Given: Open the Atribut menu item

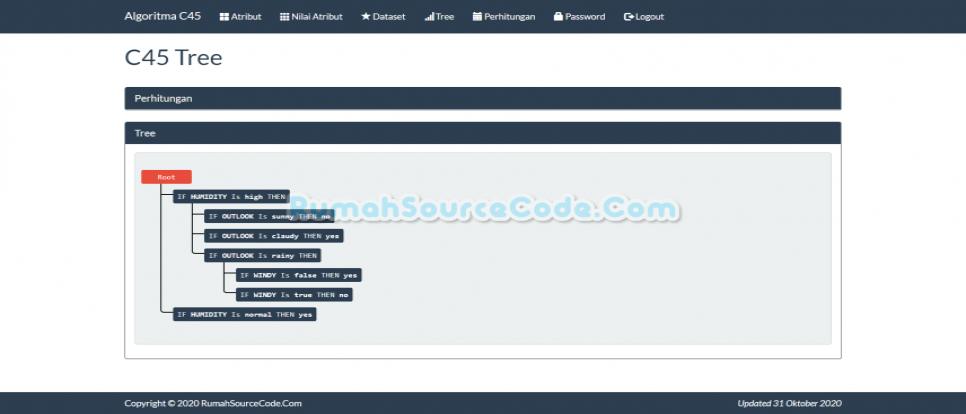Looking at the screenshot, I should pyautogui.click(x=240, y=17).
